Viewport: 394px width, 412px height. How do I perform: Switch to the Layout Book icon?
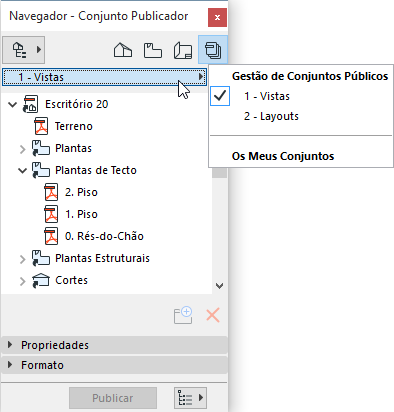coord(183,50)
